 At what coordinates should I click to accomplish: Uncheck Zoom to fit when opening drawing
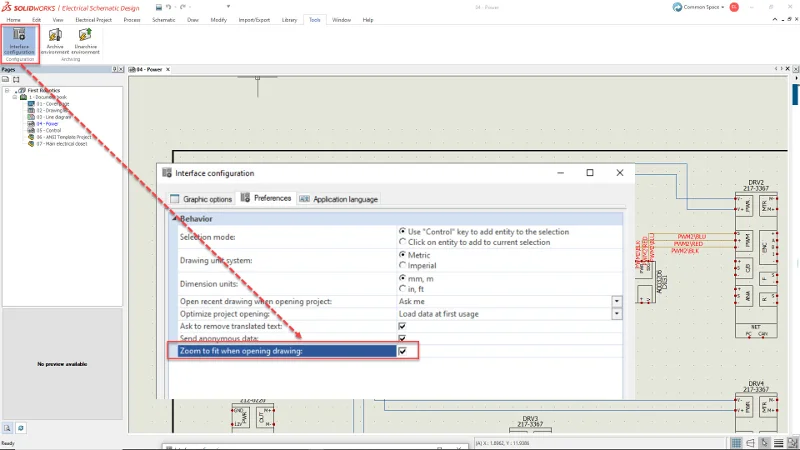403,351
